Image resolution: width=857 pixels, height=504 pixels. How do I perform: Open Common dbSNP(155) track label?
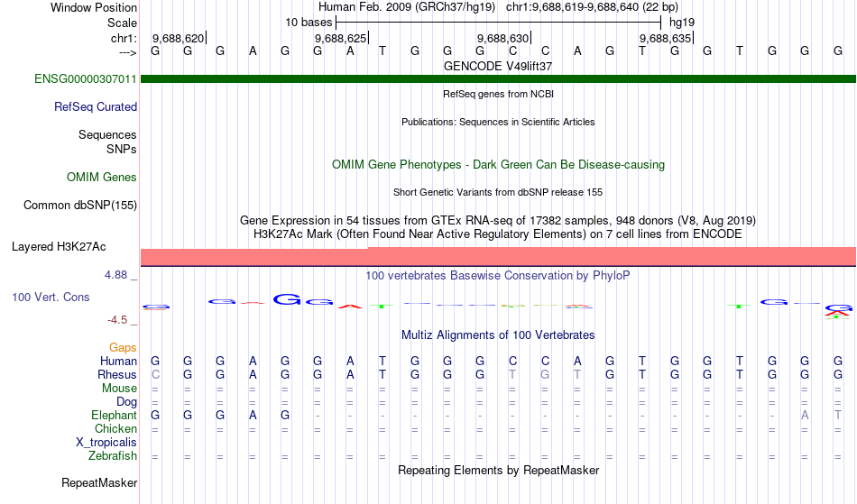click(80, 206)
